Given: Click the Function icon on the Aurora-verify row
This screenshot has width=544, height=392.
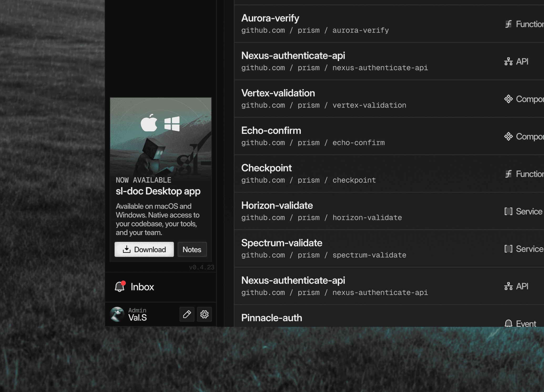Looking at the screenshot, I should coord(508,24).
